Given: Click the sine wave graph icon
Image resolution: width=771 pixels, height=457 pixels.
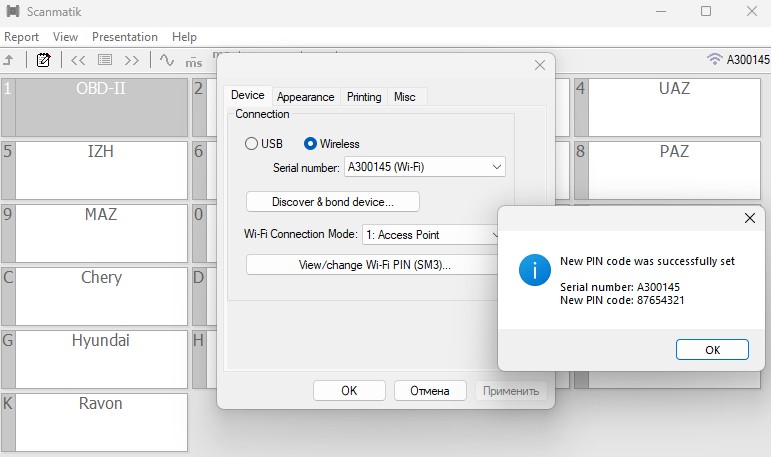Looking at the screenshot, I should (x=167, y=60).
